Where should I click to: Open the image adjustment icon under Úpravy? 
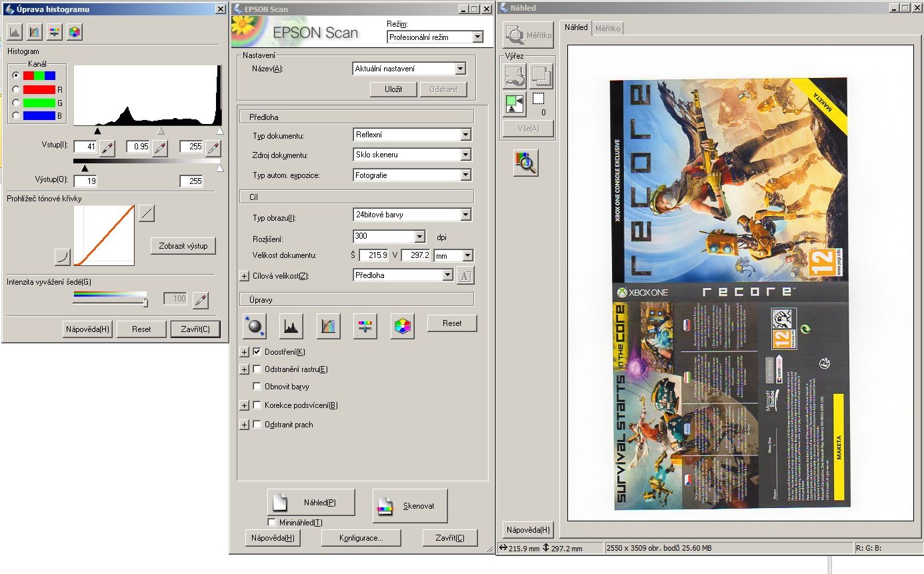point(365,325)
